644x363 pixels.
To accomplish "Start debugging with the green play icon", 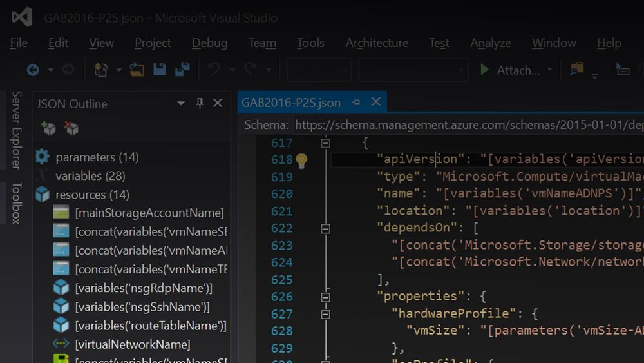I will 485,70.
